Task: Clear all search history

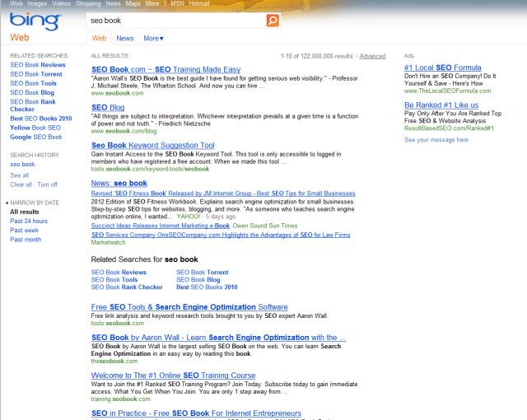Action: [x=21, y=184]
